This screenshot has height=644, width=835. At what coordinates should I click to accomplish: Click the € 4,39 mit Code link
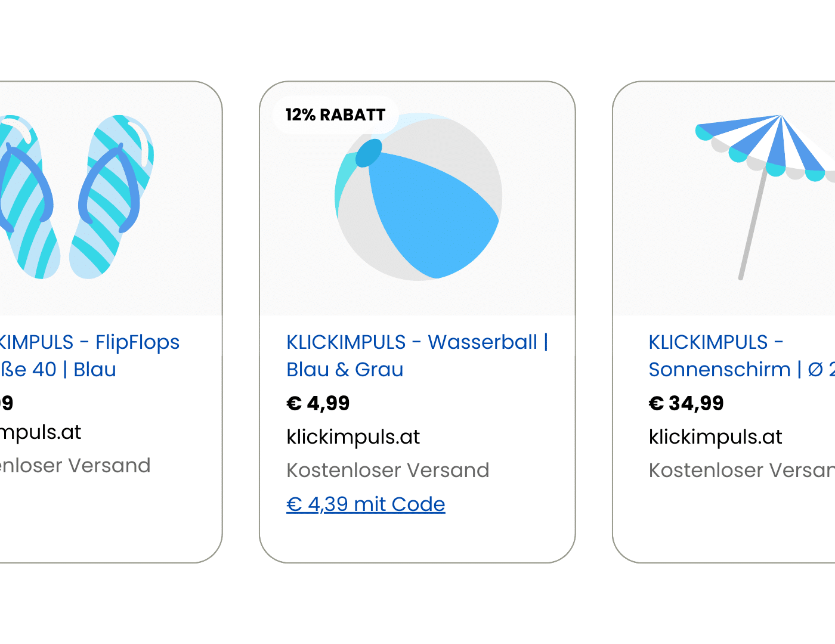[366, 504]
